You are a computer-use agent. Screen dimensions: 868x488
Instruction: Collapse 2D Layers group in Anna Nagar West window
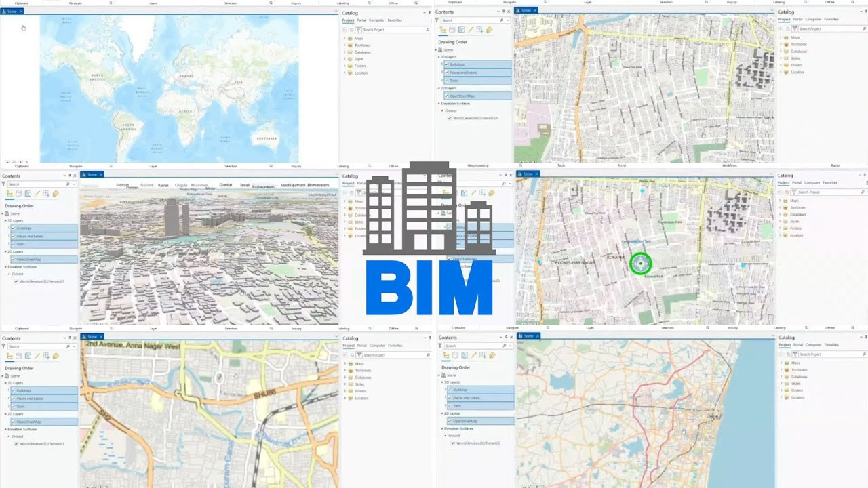(6, 413)
